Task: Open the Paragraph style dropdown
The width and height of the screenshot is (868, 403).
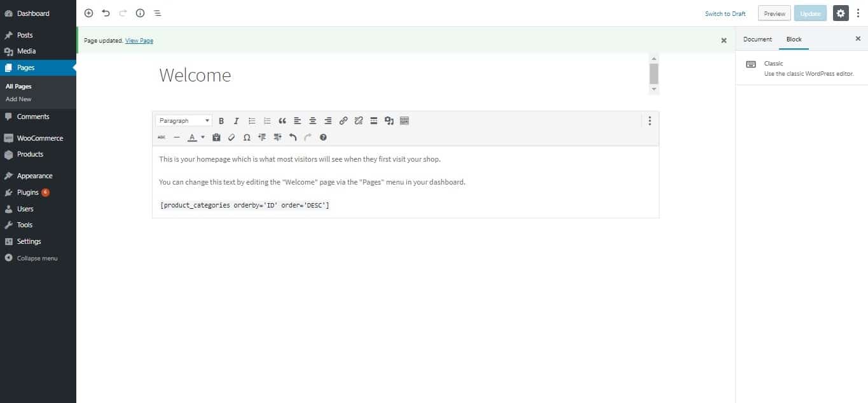Action: pos(183,120)
